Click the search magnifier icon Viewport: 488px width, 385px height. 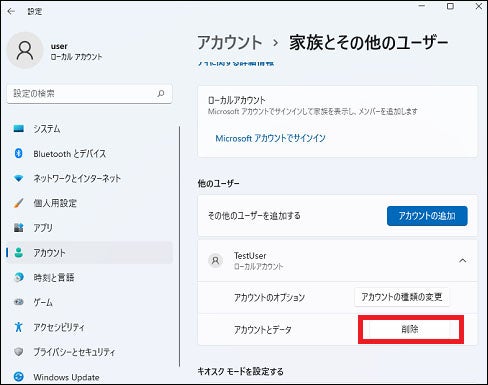click(x=161, y=93)
